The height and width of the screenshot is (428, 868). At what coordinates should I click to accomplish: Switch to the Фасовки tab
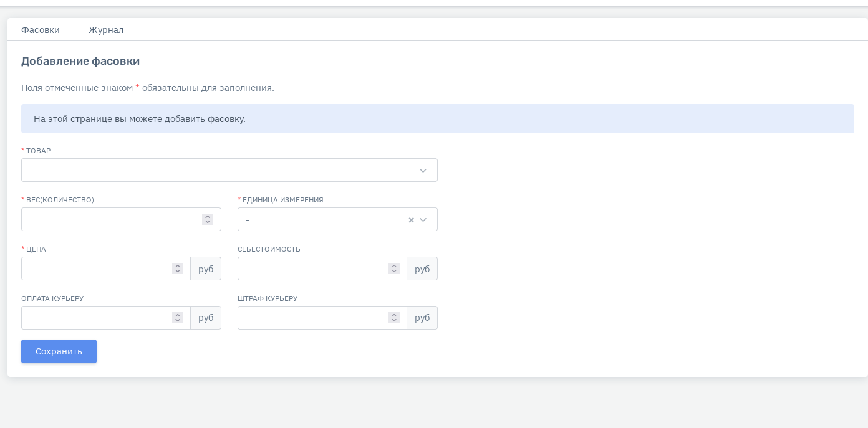pyautogui.click(x=41, y=30)
